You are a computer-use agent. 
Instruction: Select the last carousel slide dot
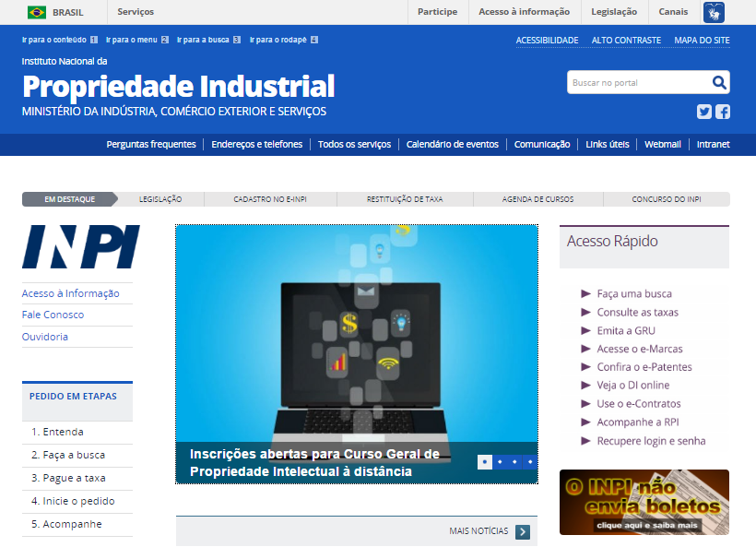pos(529,461)
